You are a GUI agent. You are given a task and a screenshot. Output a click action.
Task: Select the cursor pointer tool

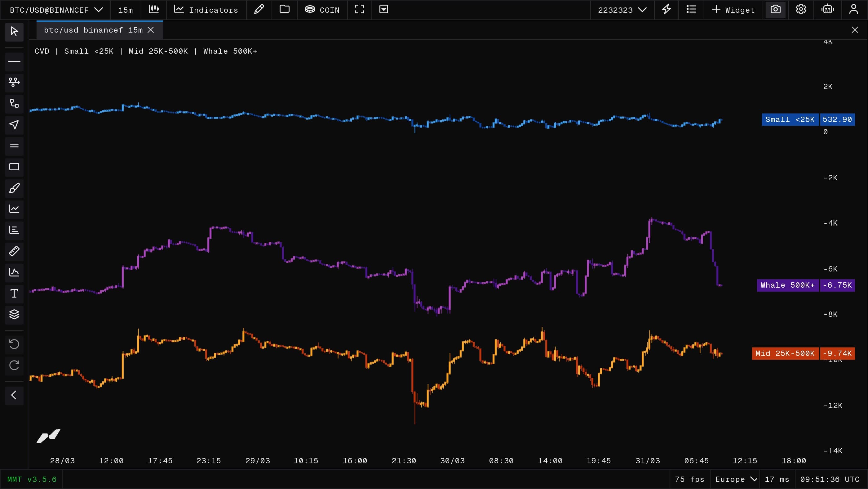point(14,32)
